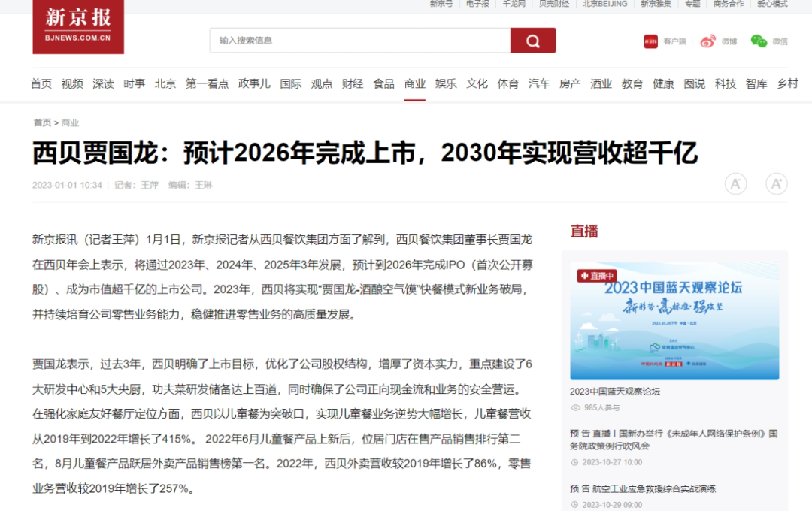The width and height of the screenshot is (812, 511).
Task: Click the 直播中 live badge
Action: 597,276
